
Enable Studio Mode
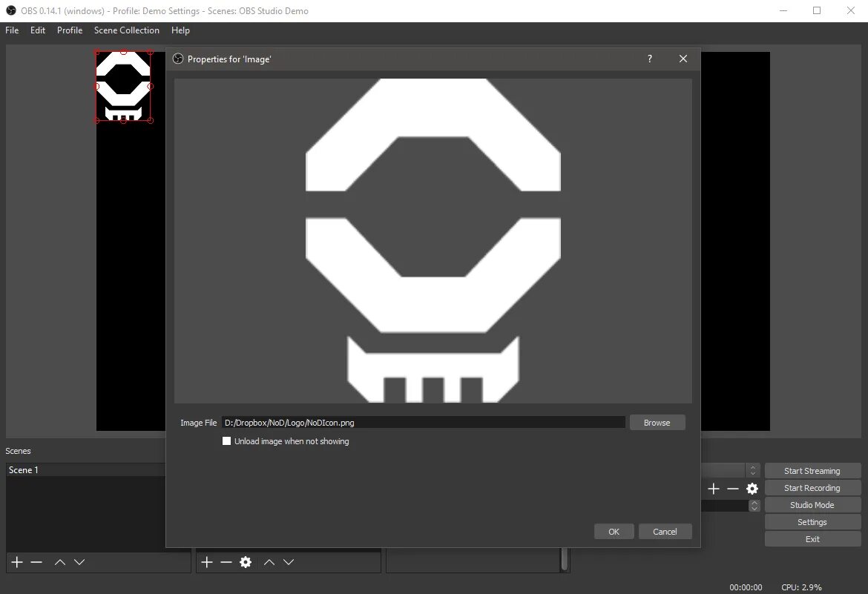click(812, 505)
